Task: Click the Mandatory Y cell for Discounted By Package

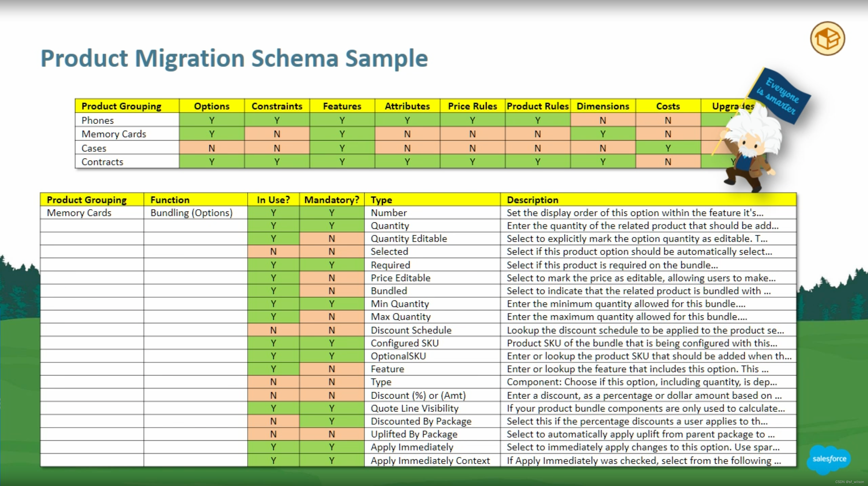Action: (332, 421)
